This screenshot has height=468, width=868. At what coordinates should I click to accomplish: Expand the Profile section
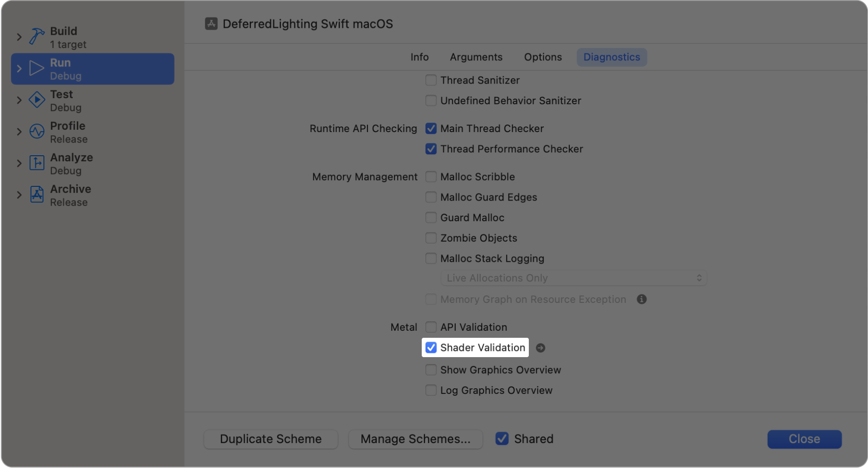click(x=19, y=131)
